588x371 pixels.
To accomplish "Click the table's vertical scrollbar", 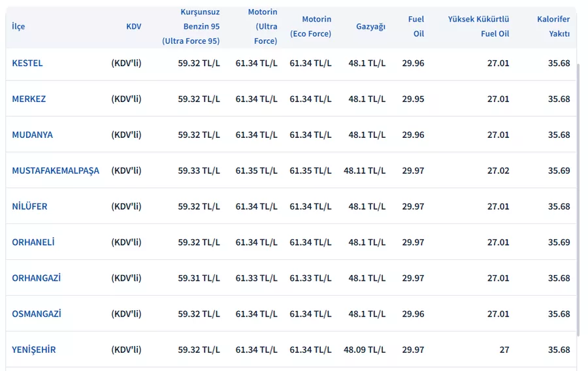I will (578, 196).
